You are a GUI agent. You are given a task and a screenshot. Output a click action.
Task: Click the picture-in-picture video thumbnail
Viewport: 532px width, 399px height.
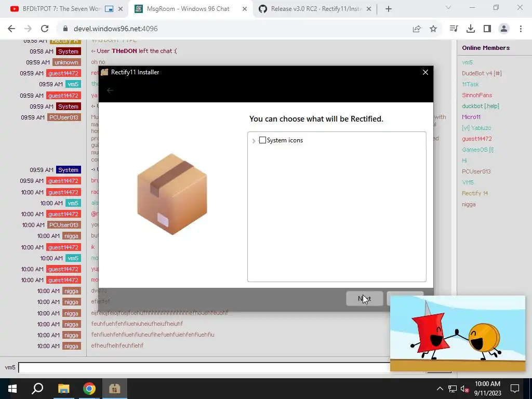pyautogui.click(x=457, y=333)
